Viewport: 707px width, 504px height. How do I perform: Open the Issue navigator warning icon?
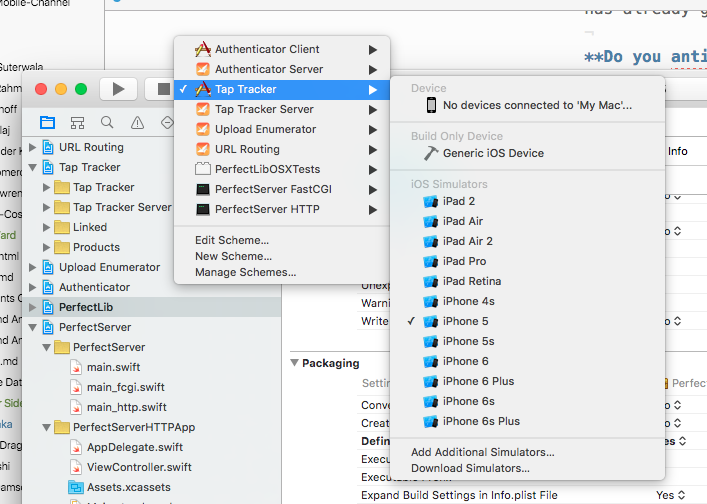(136, 123)
